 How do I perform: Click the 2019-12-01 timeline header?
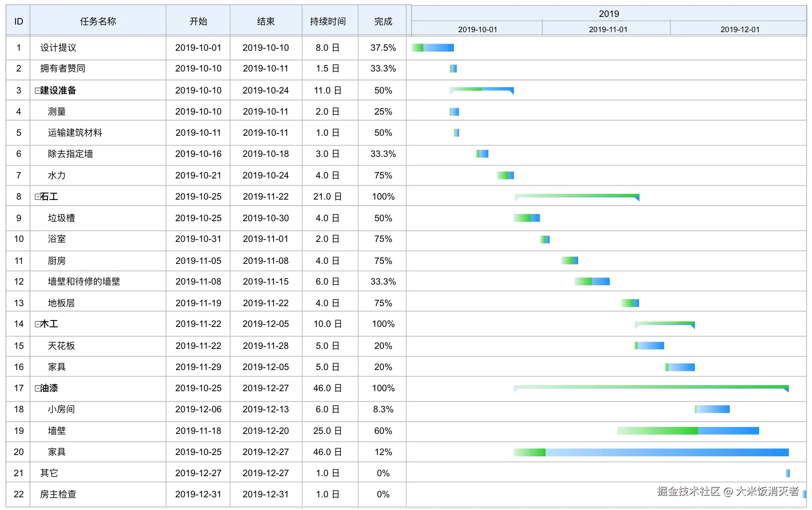point(740,29)
